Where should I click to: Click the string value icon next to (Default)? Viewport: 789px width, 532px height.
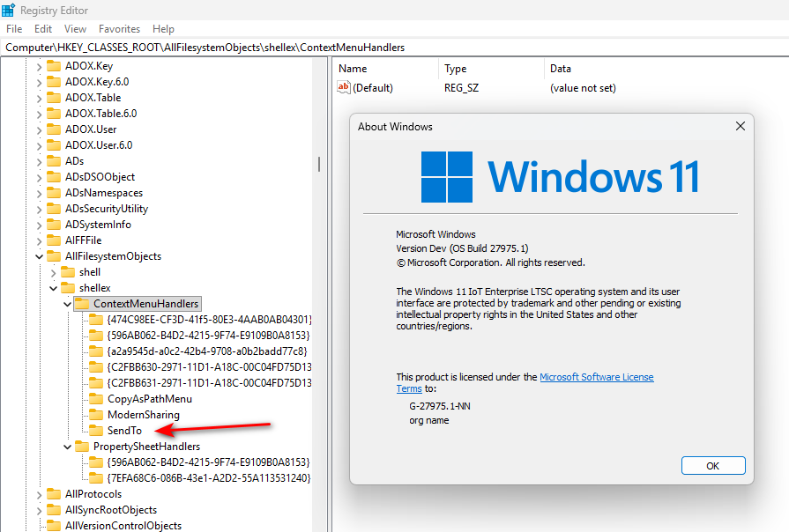(343, 87)
